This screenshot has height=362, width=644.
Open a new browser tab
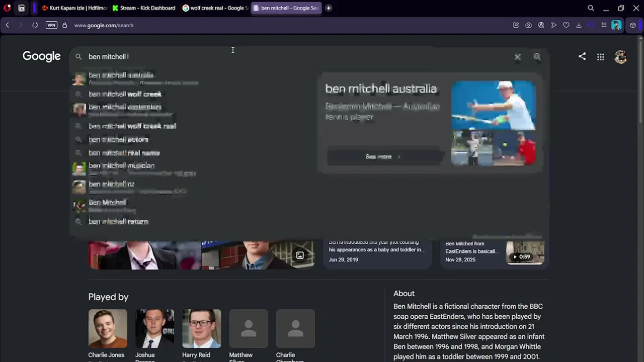point(329,8)
